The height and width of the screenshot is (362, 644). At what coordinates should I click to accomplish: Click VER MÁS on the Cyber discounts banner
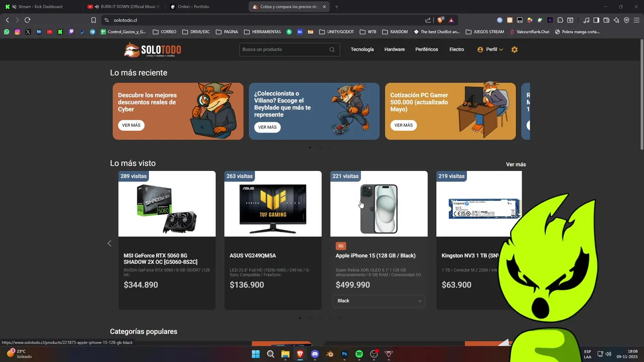pos(131,125)
